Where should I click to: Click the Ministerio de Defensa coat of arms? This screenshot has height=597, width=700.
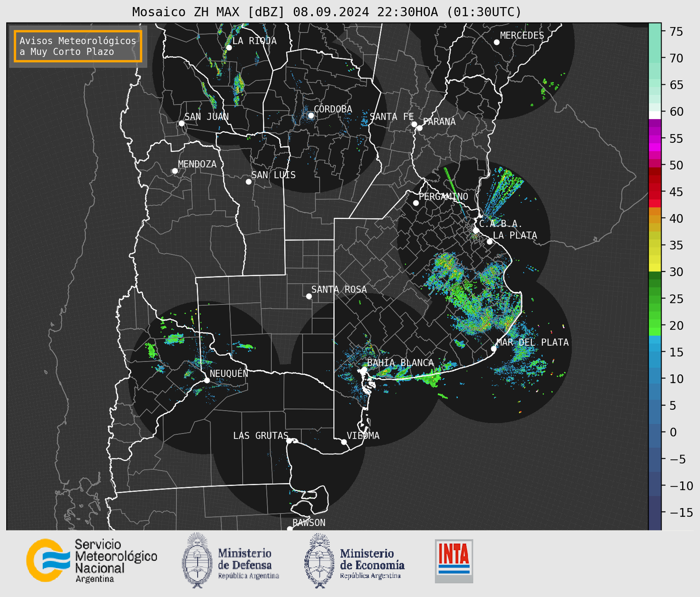197,560
